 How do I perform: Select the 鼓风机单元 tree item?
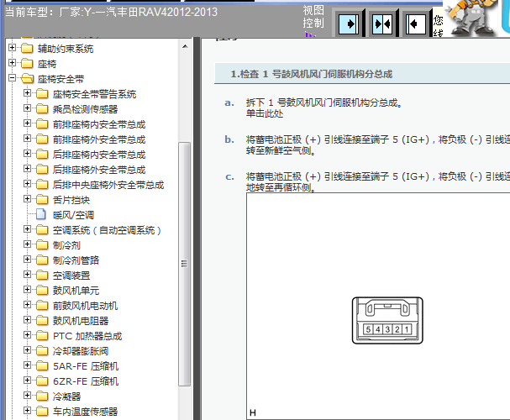tap(76, 291)
